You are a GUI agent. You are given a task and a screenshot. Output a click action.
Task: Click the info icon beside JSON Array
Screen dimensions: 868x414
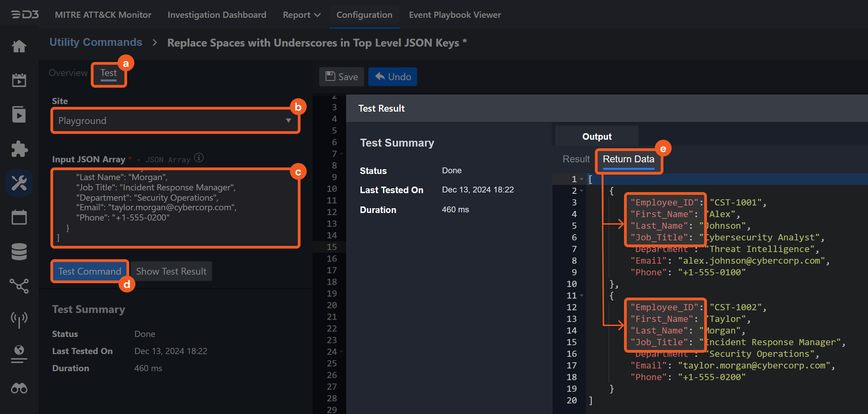199,158
